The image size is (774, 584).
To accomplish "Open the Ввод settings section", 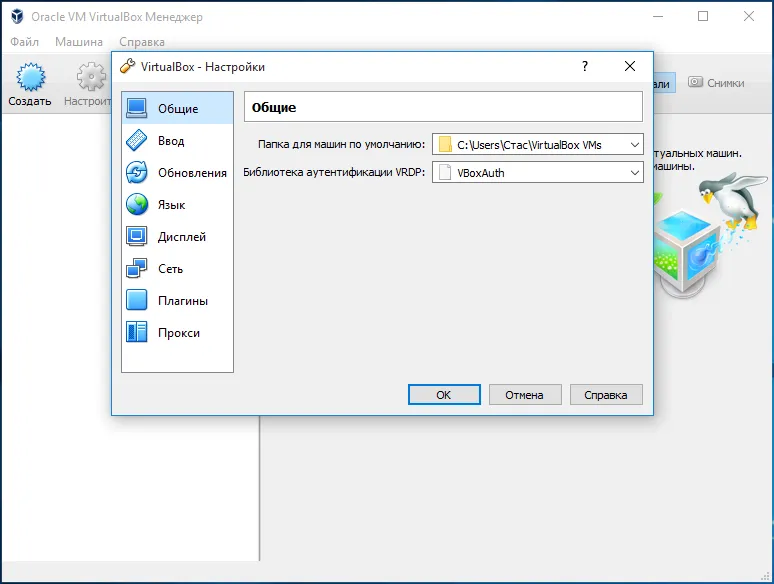I will tap(177, 141).
